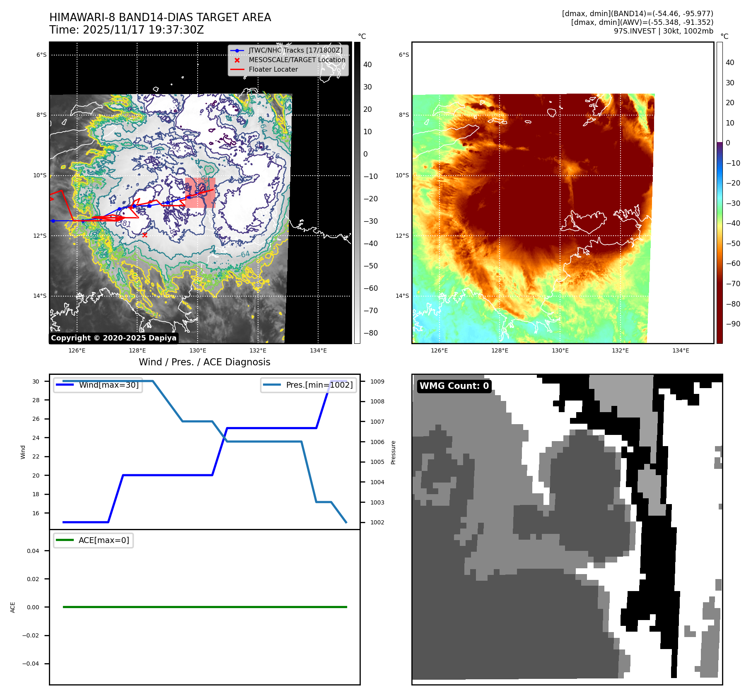Select the pink shaded floater box on the map
This screenshot has width=751, height=700.
click(200, 193)
